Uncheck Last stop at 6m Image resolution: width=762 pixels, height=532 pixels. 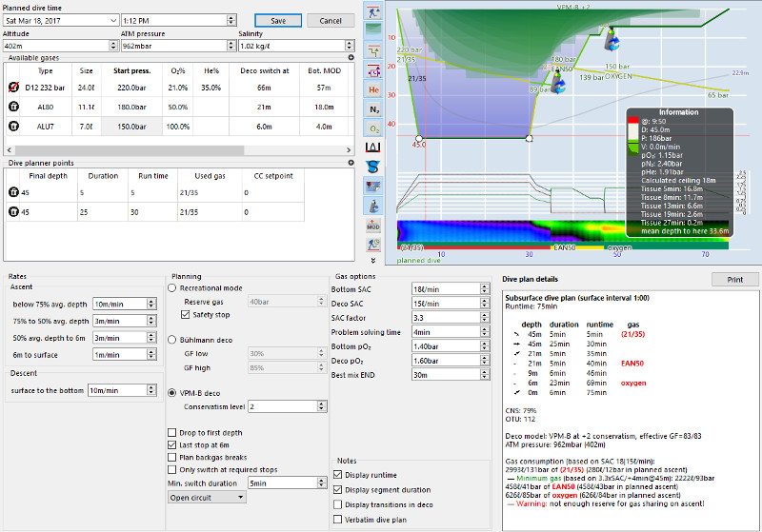(x=172, y=444)
